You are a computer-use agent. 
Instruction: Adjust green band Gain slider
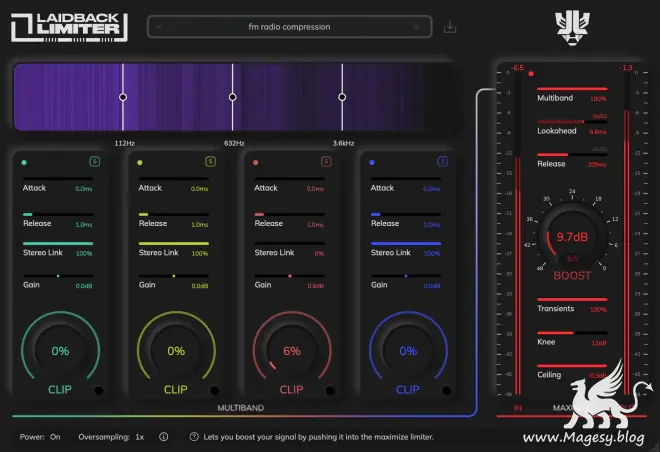click(58, 276)
